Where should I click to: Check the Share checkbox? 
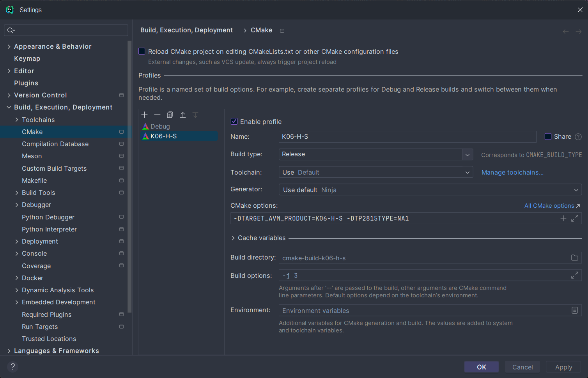548,136
